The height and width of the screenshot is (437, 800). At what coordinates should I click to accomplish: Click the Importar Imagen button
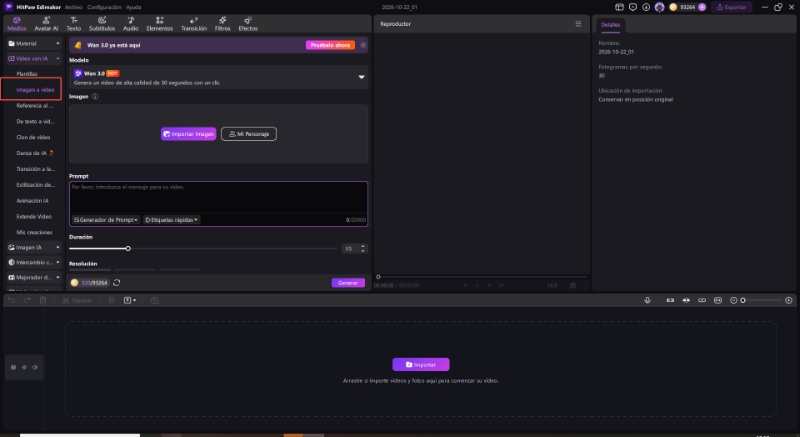[x=188, y=134]
